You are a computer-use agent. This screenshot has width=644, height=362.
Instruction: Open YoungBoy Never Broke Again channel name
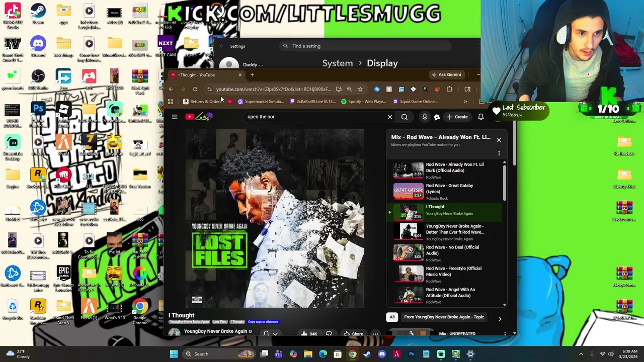point(215,331)
